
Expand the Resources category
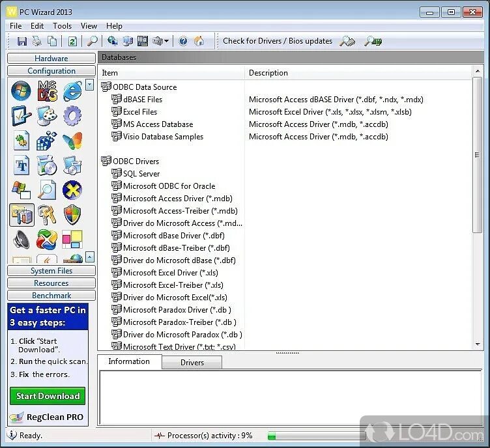51,283
